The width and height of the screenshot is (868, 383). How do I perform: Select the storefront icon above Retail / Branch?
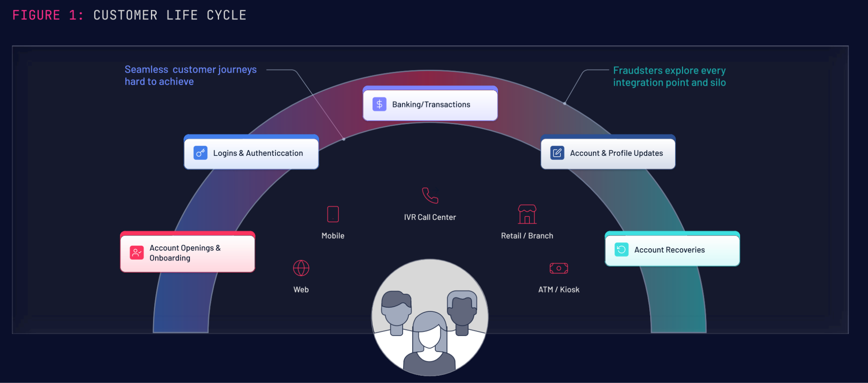[527, 214]
